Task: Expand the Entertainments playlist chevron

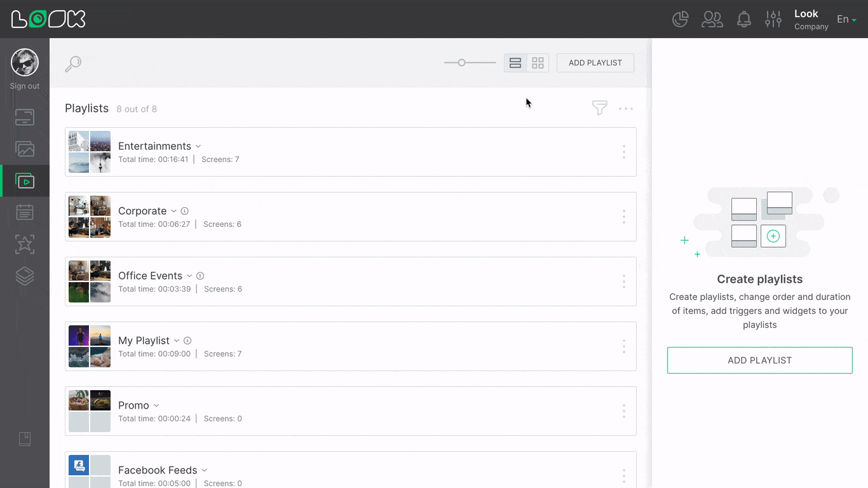Action: pos(198,146)
